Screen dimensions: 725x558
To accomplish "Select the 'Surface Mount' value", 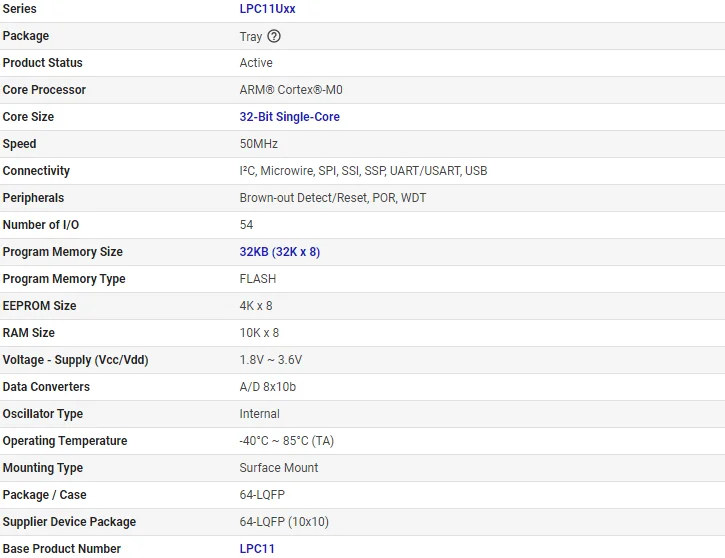I will pos(279,468).
